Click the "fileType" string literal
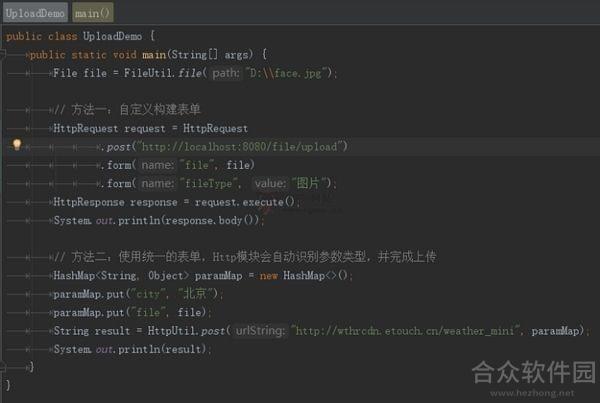This screenshot has width=600, height=403. [209, 184]
